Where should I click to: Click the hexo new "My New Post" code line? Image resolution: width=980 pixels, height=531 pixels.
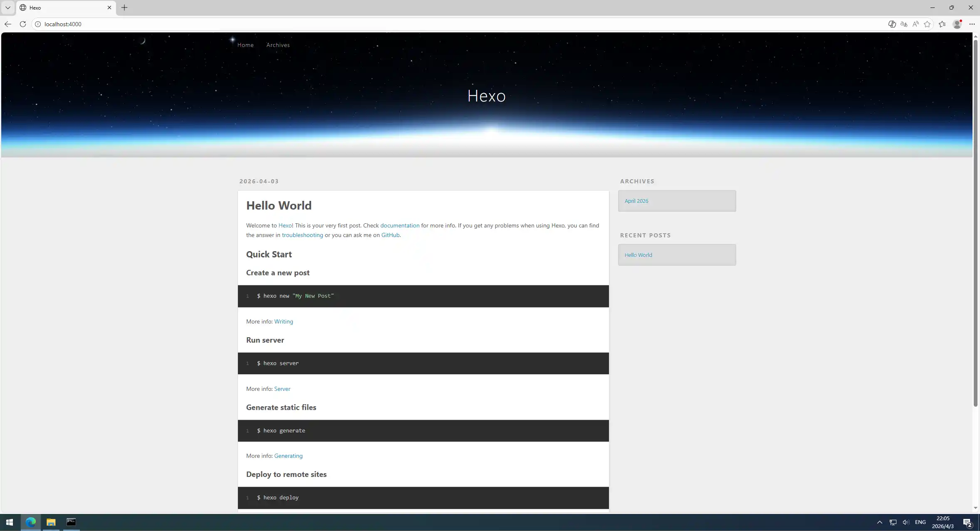(x=295, y=296)
